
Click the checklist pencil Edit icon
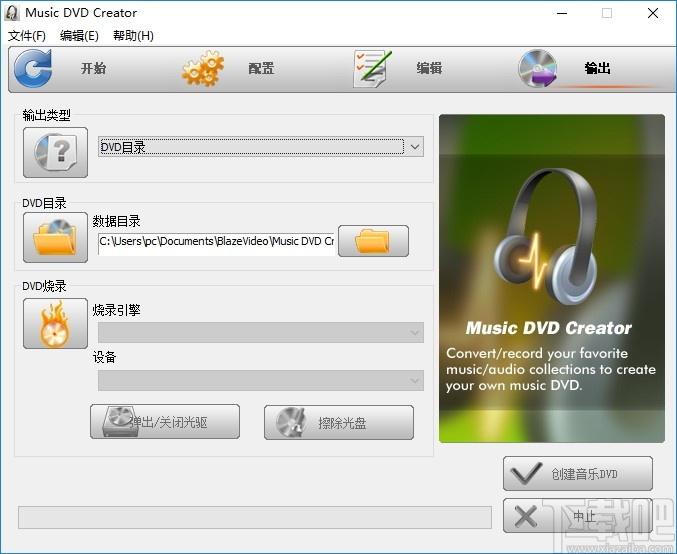coord(372,68)
